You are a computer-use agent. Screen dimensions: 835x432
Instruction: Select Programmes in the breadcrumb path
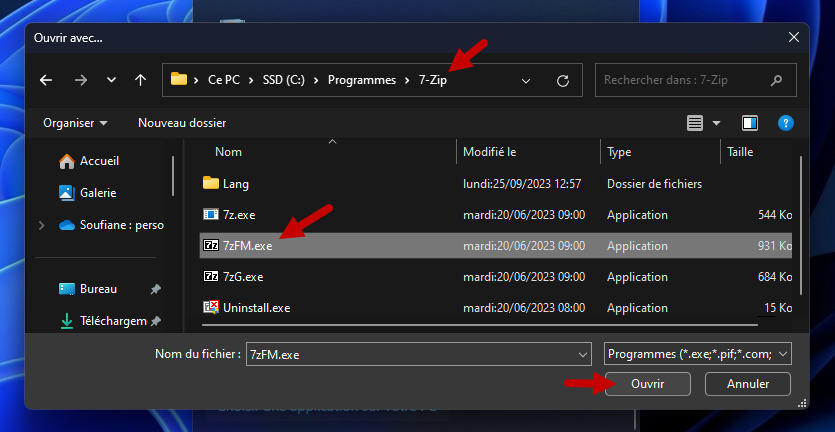[x=362, y=80]
